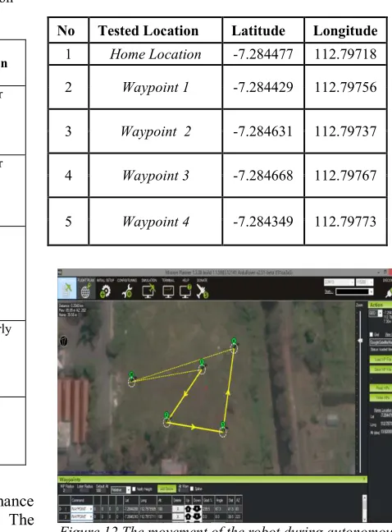Move waypoint row 1 Down arrow
392x532 pixels.
click(197, 509)
